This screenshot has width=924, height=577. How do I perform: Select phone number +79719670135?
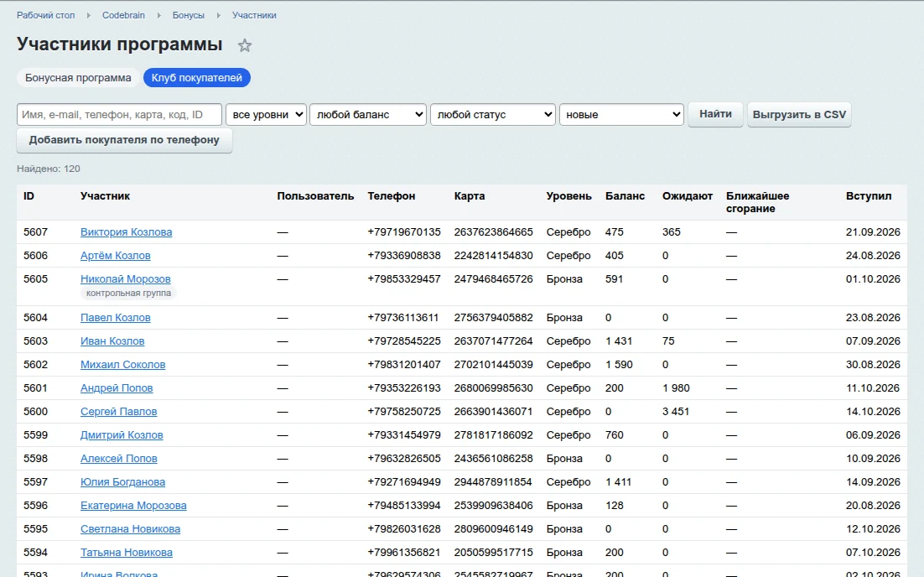point(404,232)
